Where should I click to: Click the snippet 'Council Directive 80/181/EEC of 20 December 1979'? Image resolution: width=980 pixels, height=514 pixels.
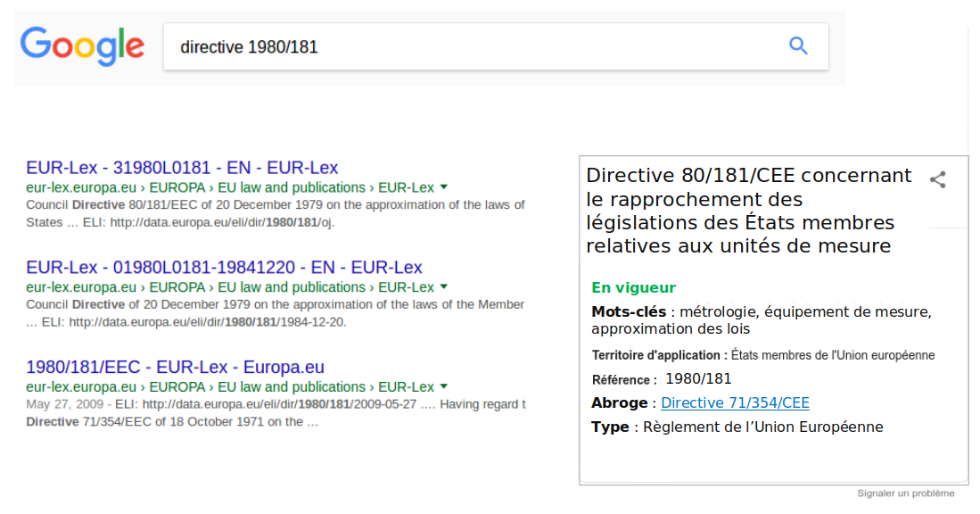275,213
